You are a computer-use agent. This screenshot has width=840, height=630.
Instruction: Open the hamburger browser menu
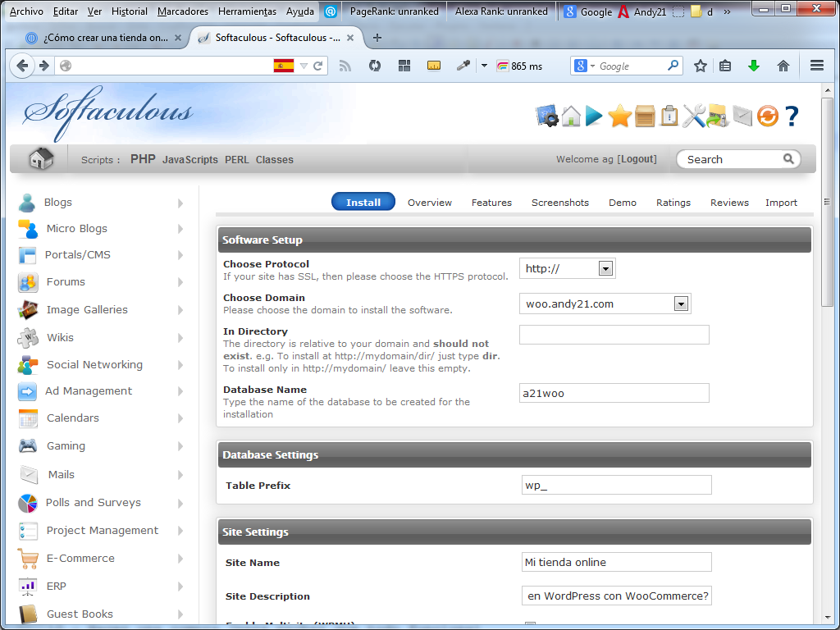click(817, 66)
